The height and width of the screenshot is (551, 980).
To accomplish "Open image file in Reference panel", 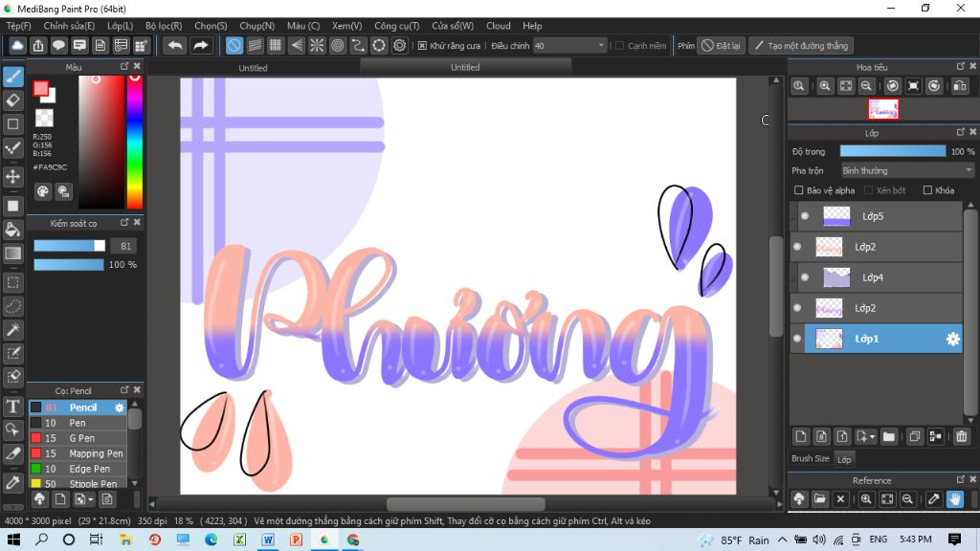I will pos(820,499).
